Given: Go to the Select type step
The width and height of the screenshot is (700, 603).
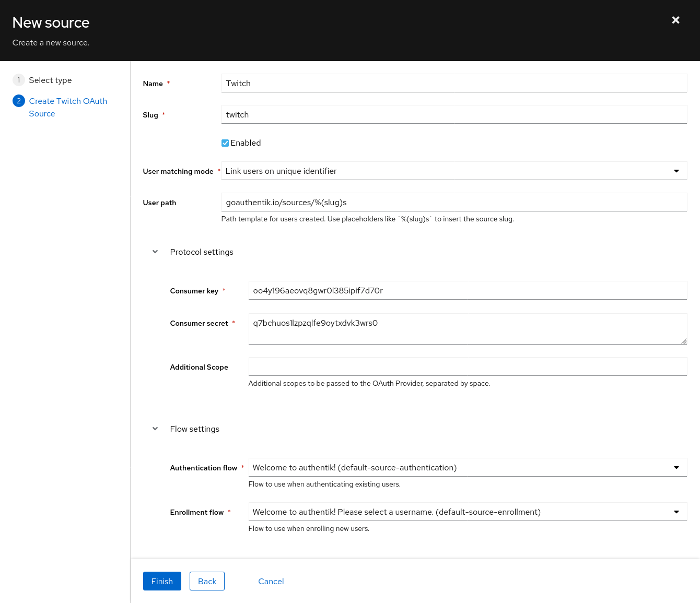Looking at the screenshot, I should [x=50, y=80].
